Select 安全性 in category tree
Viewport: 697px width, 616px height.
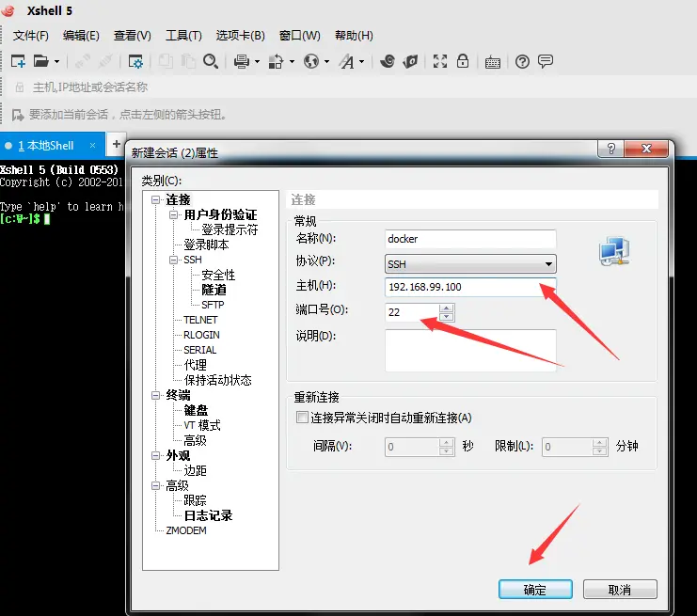click(218, 275)
